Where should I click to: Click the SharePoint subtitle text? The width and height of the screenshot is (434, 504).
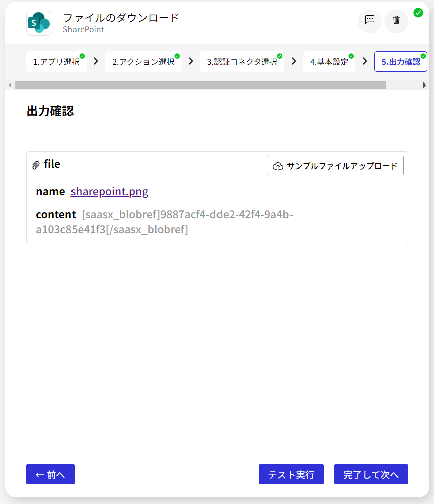(x=84, y=30)
